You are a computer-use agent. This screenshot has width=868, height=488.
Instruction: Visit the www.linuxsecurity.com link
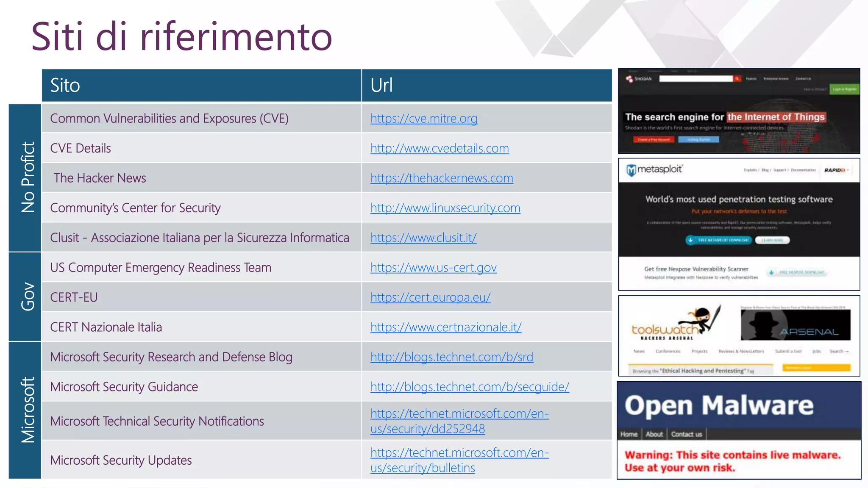pyautogui.click(x=445, y=208)
